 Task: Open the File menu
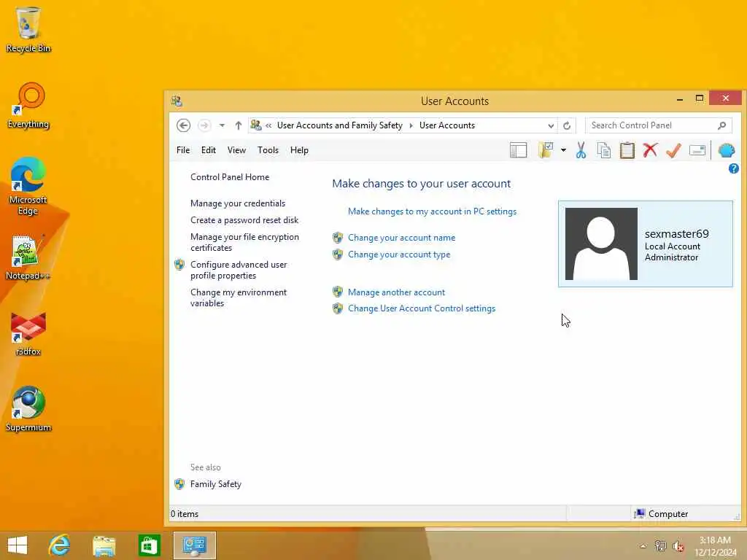(x=183, y=150)
